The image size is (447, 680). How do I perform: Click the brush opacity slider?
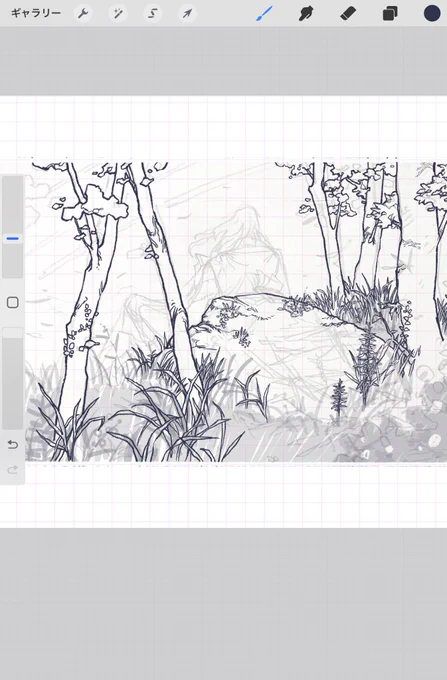pyautogui.click(x=13, y=378)
